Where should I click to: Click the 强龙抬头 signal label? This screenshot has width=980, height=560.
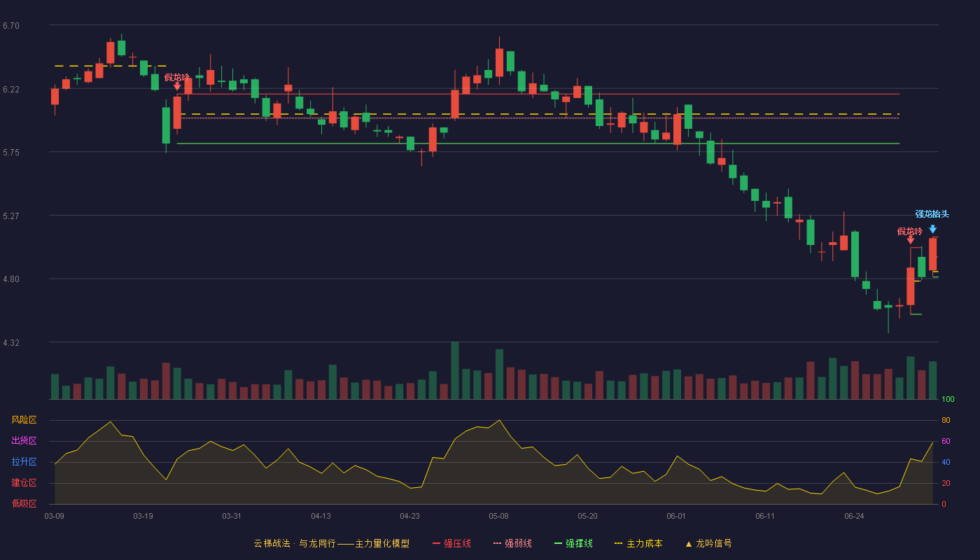tap(932, 214)
